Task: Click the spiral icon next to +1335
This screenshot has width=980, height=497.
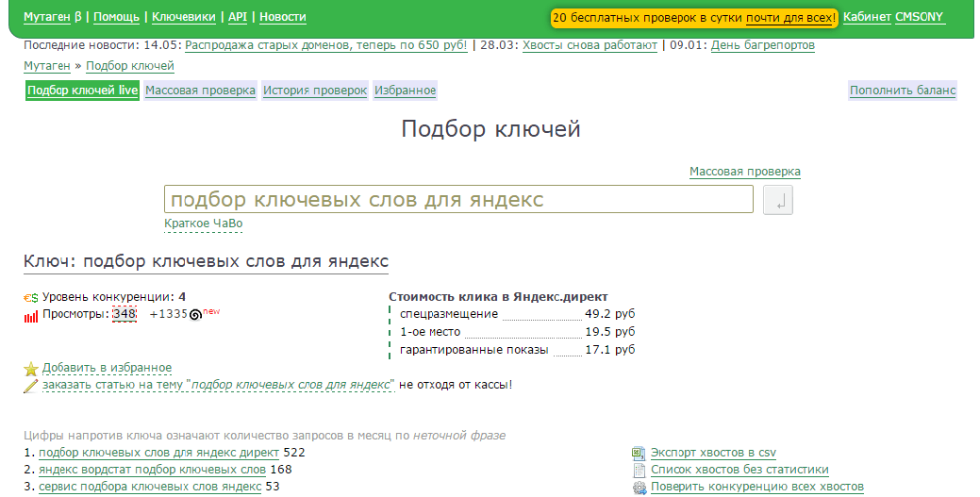Action: pos(195,315)
